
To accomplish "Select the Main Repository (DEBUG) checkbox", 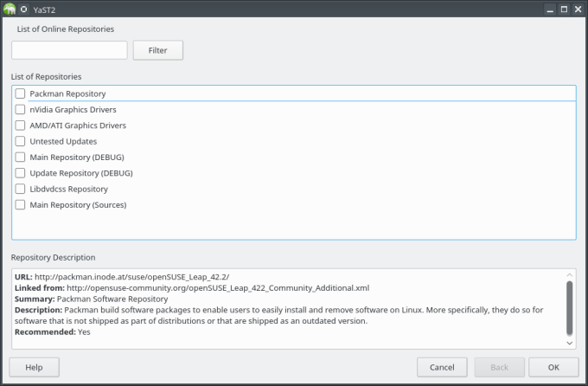I will [20, 158].
